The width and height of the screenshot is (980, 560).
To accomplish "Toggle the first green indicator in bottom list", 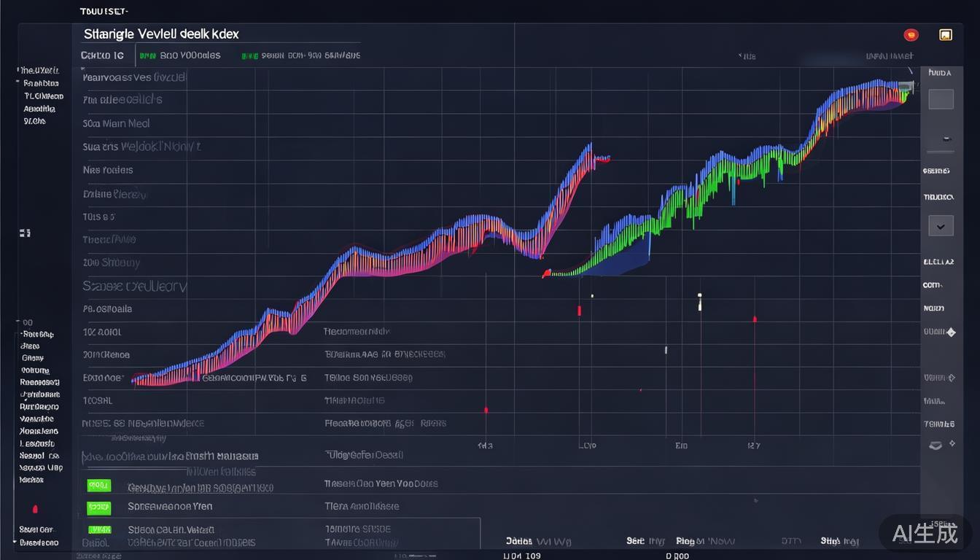I will tap(98, 485).
